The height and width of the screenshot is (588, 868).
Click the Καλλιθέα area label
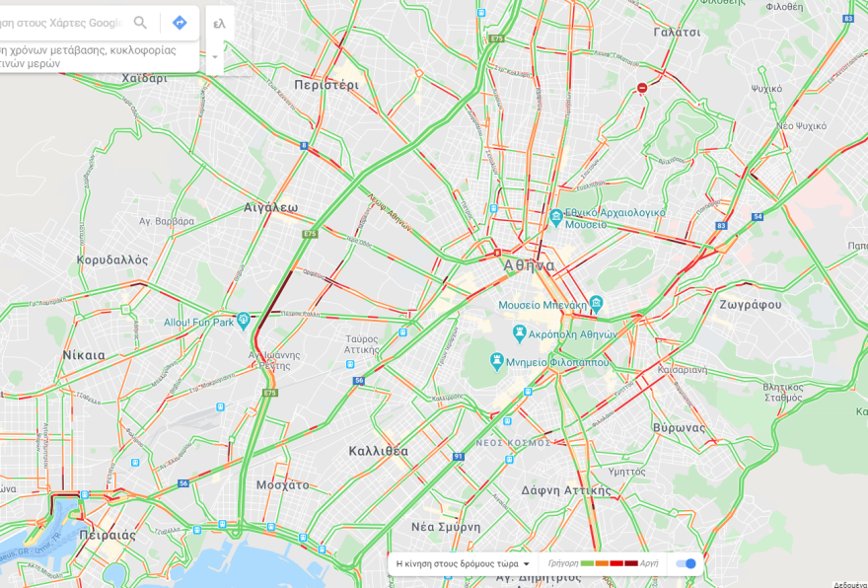[379, 451]
